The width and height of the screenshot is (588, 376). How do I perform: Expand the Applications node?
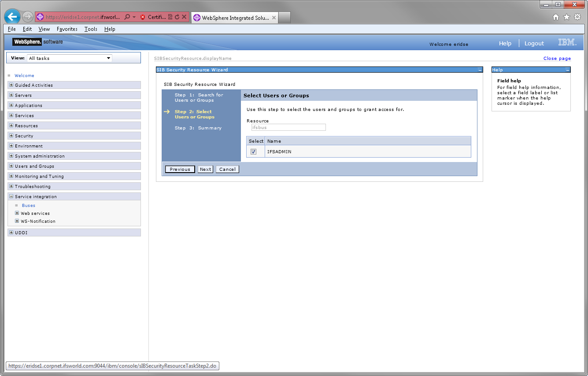click(x=11, y=105)
